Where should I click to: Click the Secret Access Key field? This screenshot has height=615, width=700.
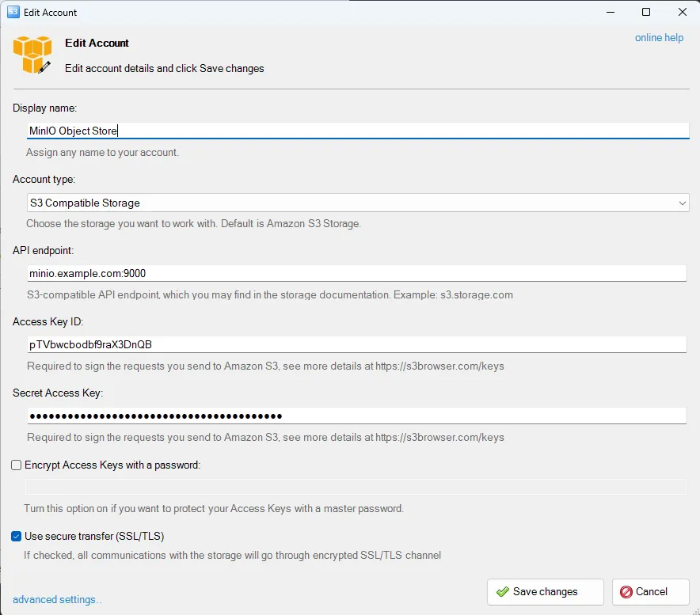[356, 416]
